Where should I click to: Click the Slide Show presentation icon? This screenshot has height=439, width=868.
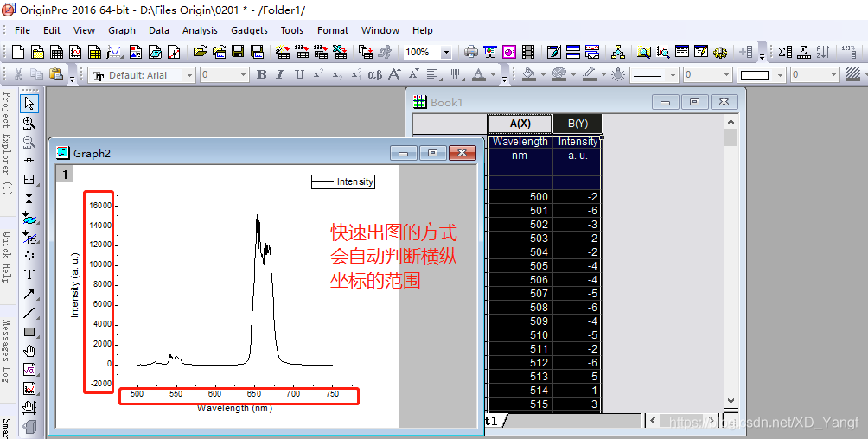click(x=490, y=52)
